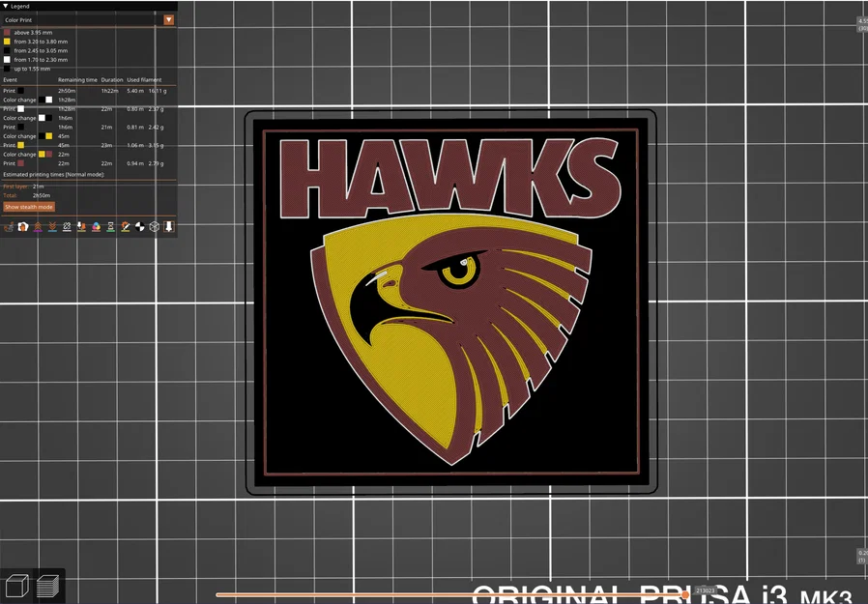Viewport: 868px width, 604px height.
Task: Switch to sliced layers preview icon
Action: pyautogui.click(x=48, y=586)
